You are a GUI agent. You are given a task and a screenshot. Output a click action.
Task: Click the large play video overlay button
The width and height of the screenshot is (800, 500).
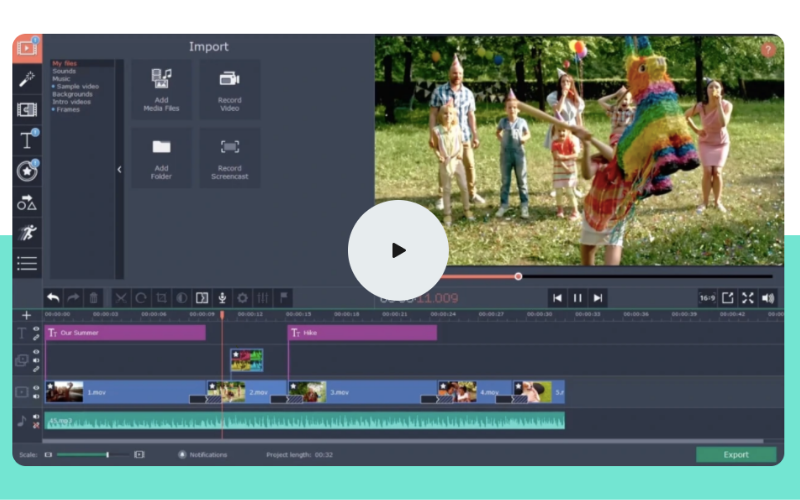pyautogui.click(x=398, y=251)
